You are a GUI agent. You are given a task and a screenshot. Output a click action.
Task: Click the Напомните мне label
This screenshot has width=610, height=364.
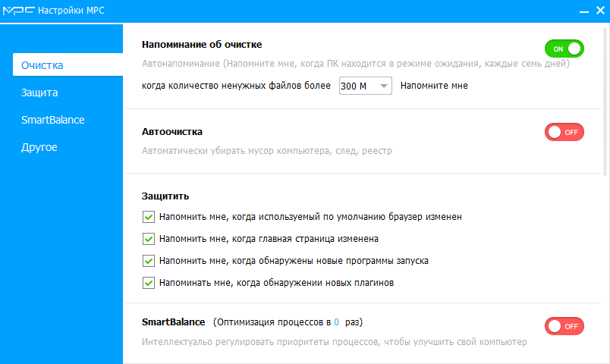[434, 86]
